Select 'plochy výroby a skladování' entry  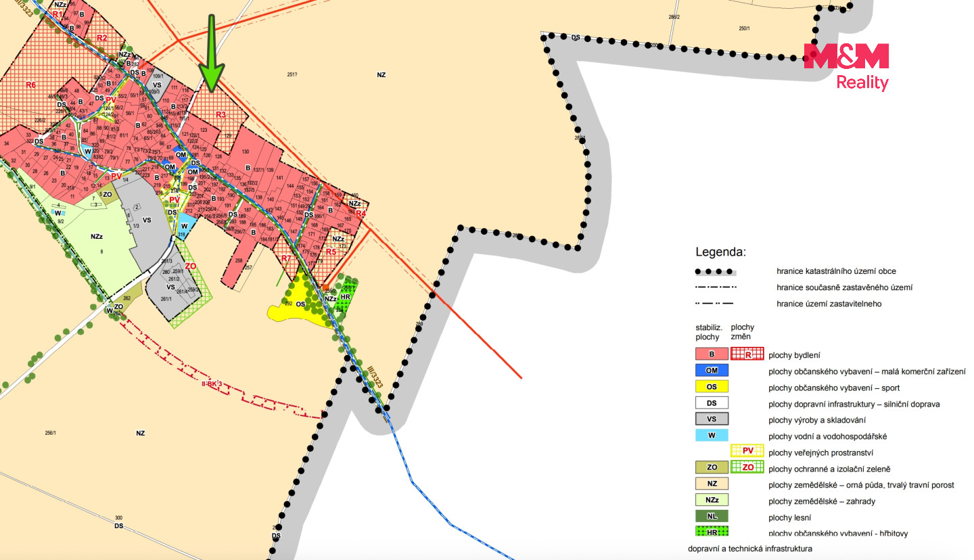(x=817, y=420)
